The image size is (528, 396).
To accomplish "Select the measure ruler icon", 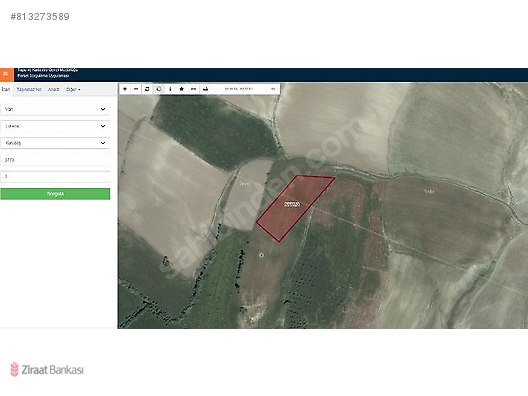I will tap(194, 89).
